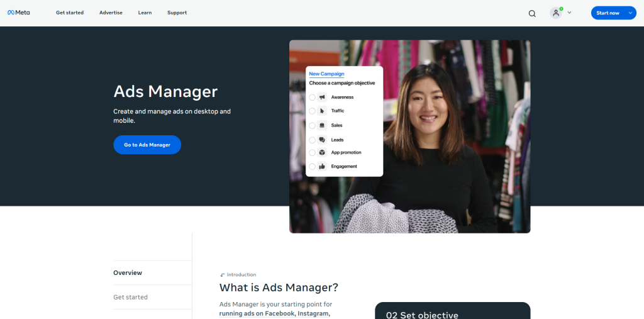
Task: Click the Traffic cursor icon
Action: click(x=322, y=111)
